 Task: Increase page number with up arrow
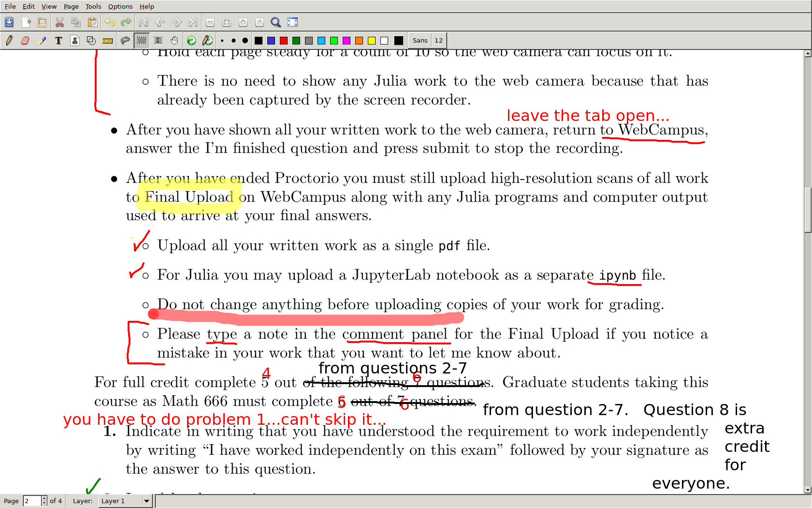(44, 498)
